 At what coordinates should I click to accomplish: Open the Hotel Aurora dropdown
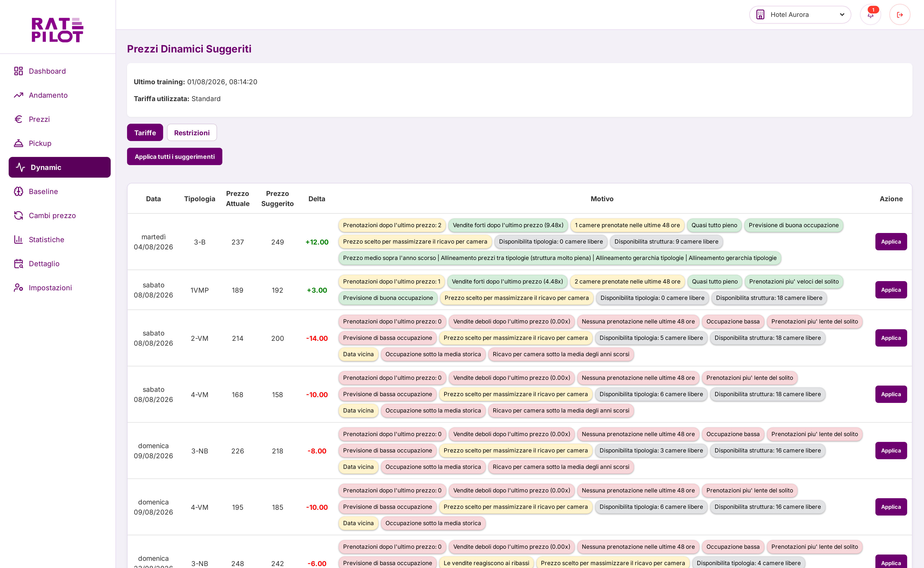click(x=800, y=15)
